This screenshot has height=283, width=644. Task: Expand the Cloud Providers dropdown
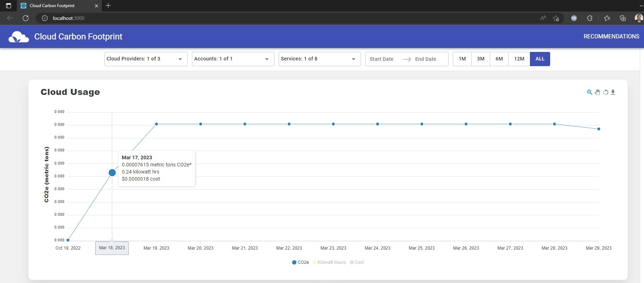[146, 59]
